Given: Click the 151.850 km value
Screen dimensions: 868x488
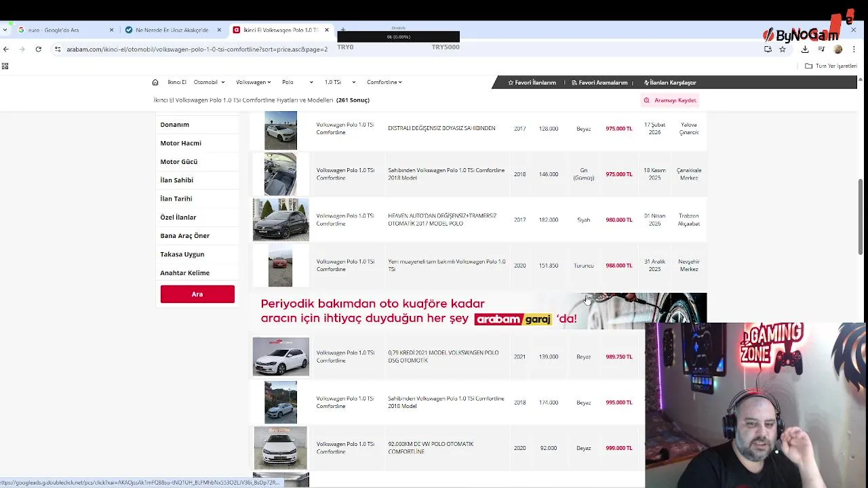Looking at the screenshot, I should pyautogui.click(x=549, y=266).
